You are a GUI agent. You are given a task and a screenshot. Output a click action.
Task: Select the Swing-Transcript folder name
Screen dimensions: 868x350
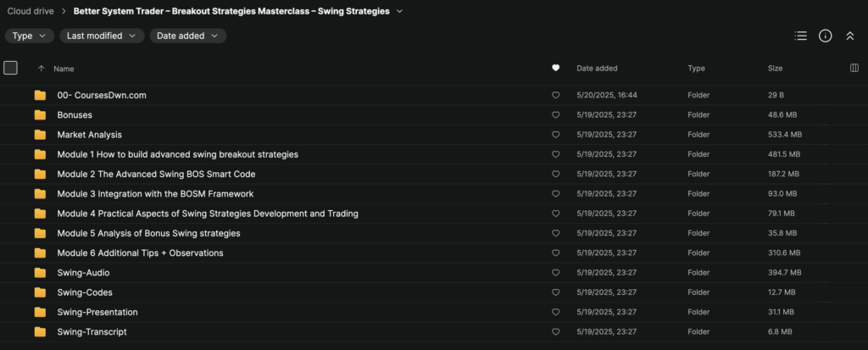pos(92,331)
